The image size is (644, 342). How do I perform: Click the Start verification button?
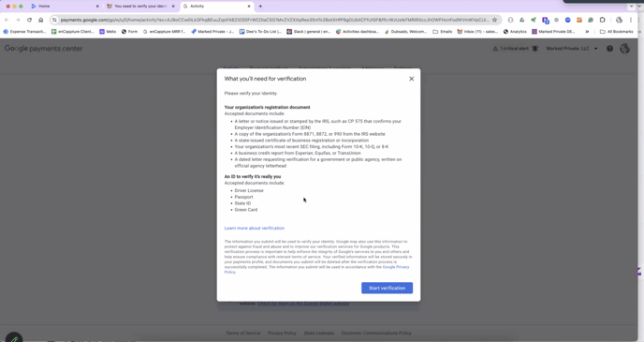click(387, 288)
